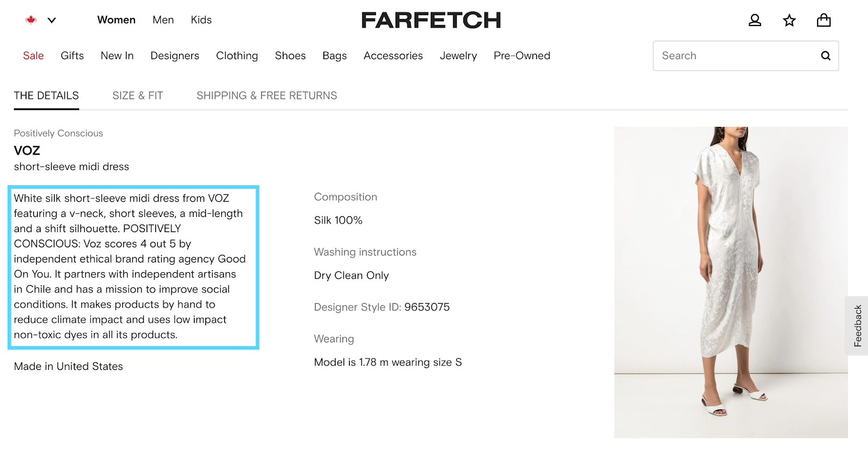Click the search magnifier icon
Image resolution: width=868 pixels, height=454 pixels.
point(826,56)
